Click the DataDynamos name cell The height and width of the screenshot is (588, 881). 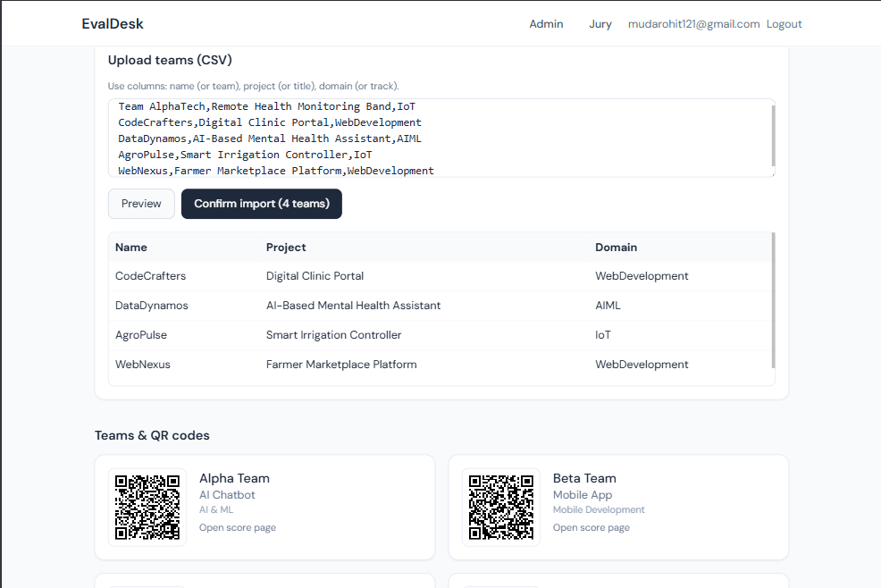(152, 306)
